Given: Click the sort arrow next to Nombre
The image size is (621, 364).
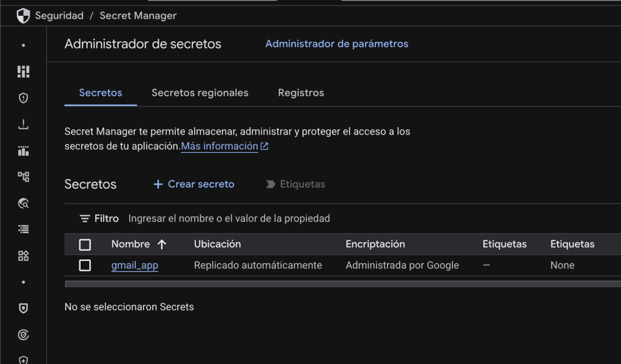Looking at the screenshot, I should pos(161,245).
